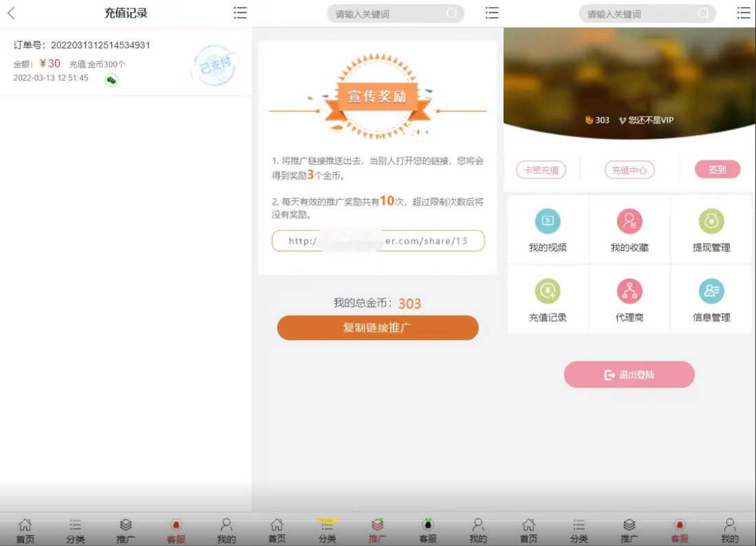
Task: Select 首页 tab below the recharge record list
Action: tap(25, 531)
